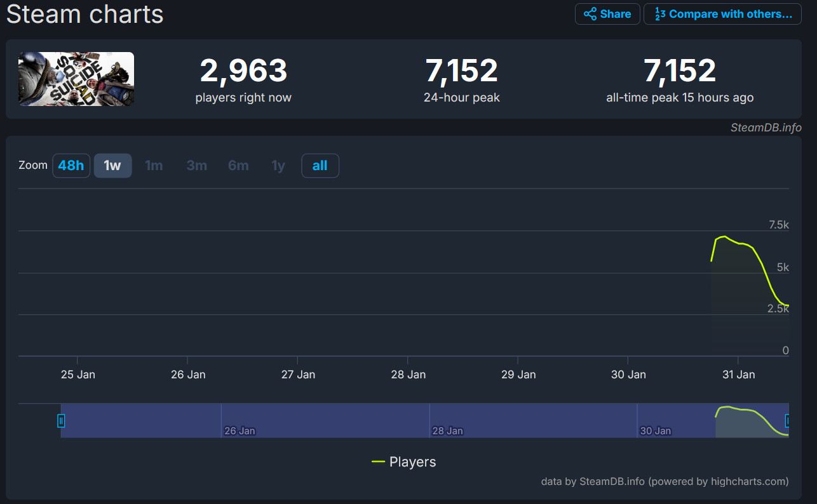Select the 1w zoom range

tap(112, 166)
